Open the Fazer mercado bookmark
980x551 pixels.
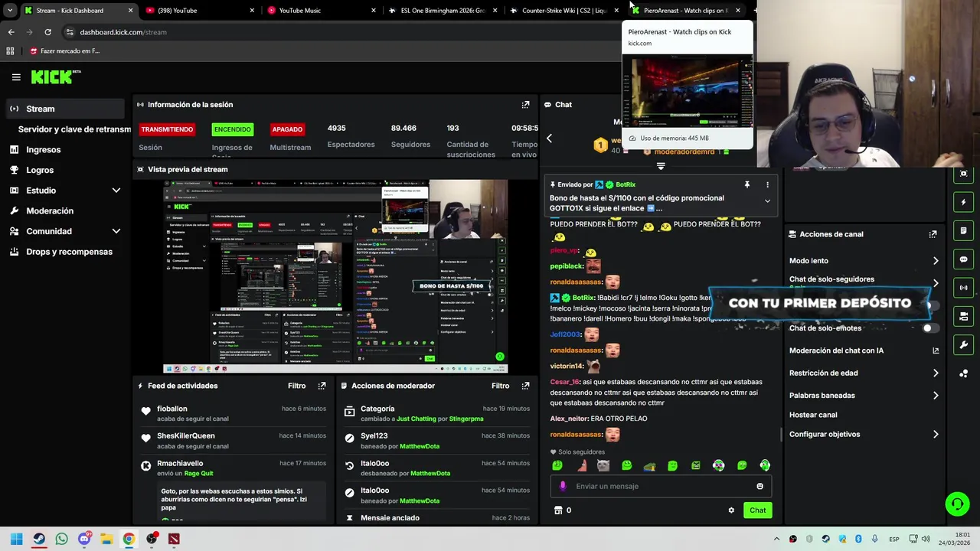click(64, 51)
